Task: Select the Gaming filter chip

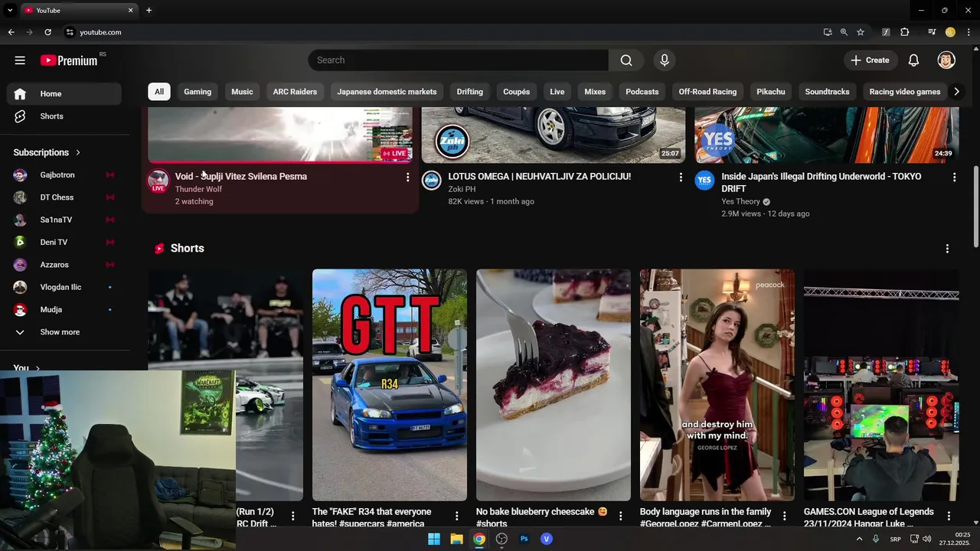Action: [198, 92]
